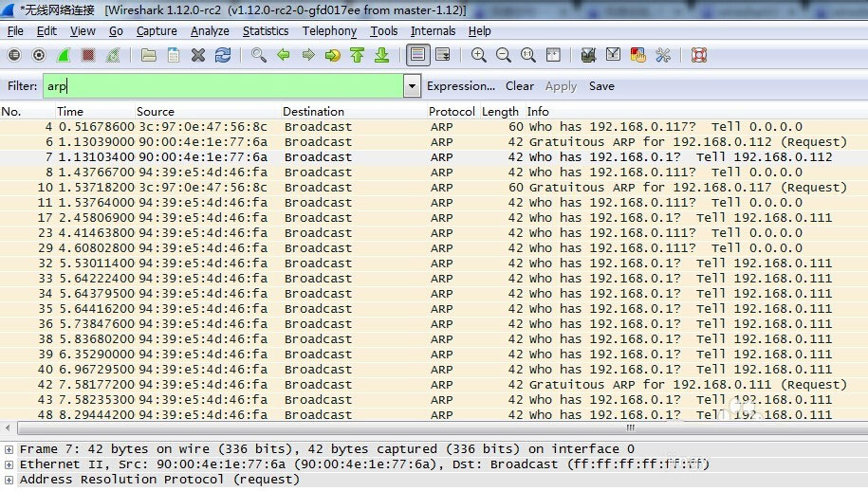Open the filter history dropdown arrow

pyautogui.click(x=412, y=85)
